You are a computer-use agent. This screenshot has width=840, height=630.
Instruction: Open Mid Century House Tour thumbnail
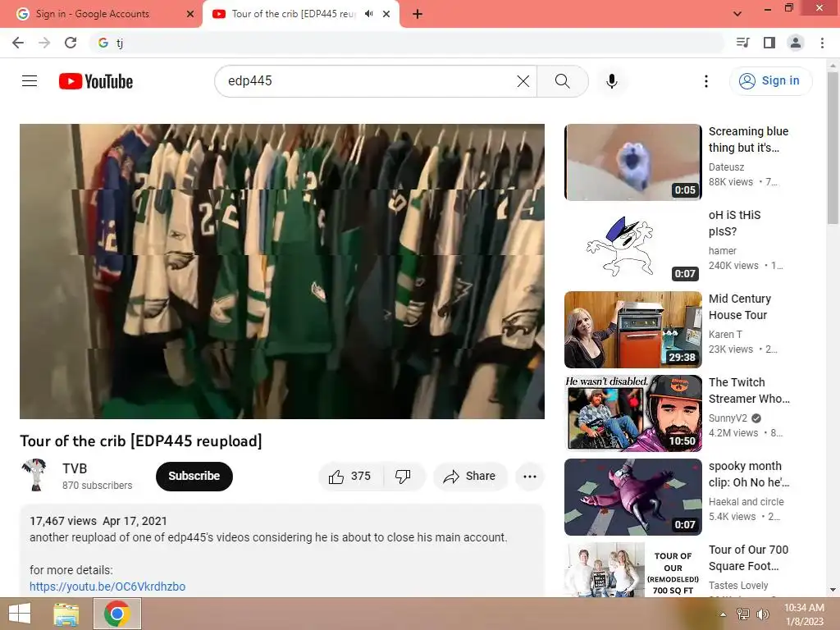pos(632,330)
